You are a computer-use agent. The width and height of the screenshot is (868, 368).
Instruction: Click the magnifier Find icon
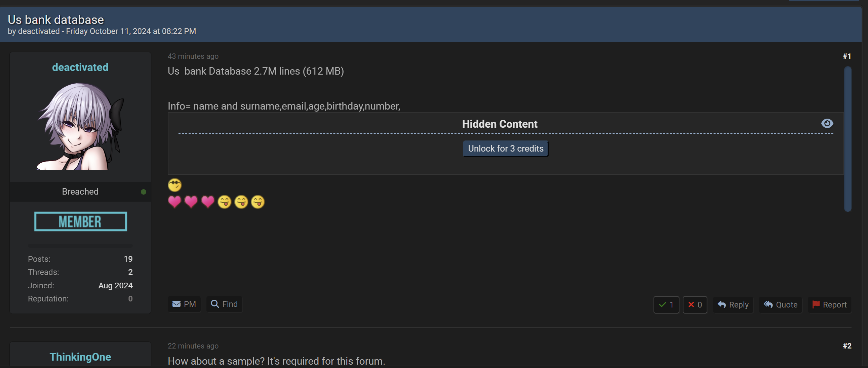[x=214, y=304]
